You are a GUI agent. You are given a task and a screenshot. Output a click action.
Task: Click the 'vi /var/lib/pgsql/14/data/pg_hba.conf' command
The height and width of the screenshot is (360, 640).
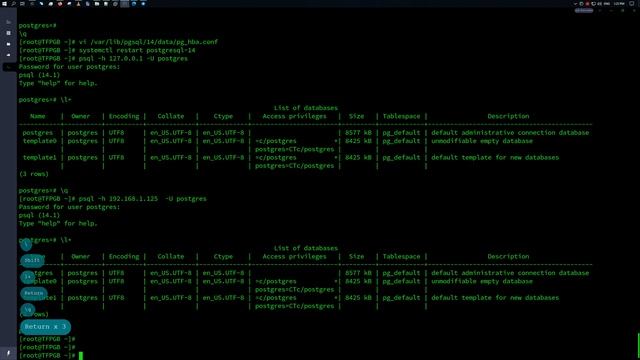coord(148,42)
